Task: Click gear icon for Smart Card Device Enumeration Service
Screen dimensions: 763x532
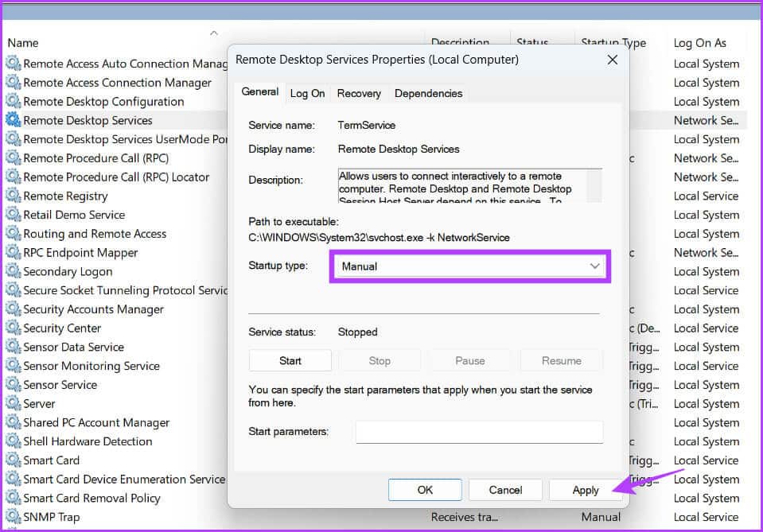Action: coord(14,479)
